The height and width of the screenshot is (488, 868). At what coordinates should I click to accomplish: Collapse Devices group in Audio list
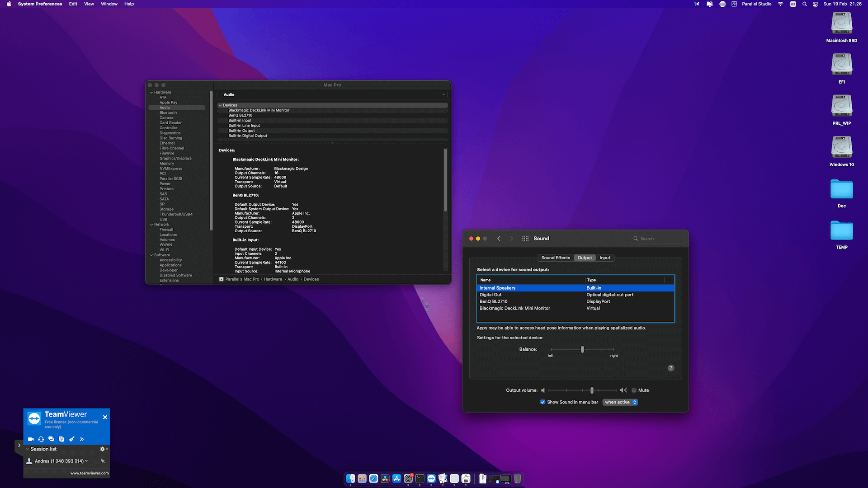(x=220, y=105)
